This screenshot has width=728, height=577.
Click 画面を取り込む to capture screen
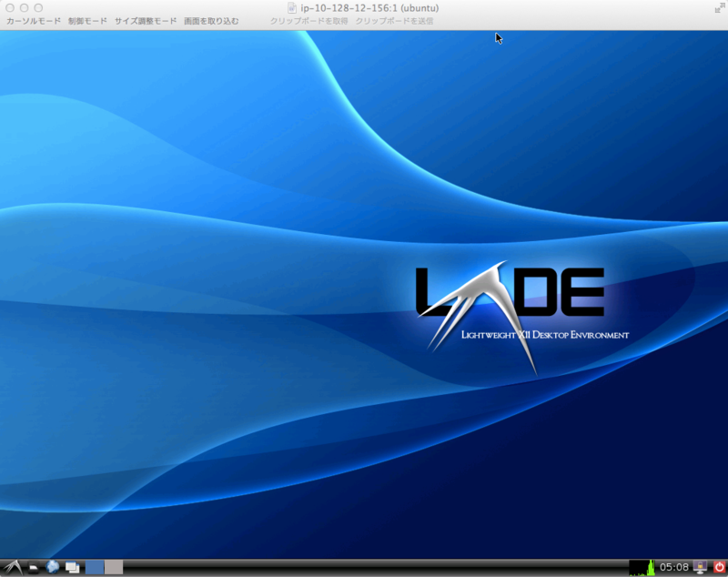click(x=211, y=21)
